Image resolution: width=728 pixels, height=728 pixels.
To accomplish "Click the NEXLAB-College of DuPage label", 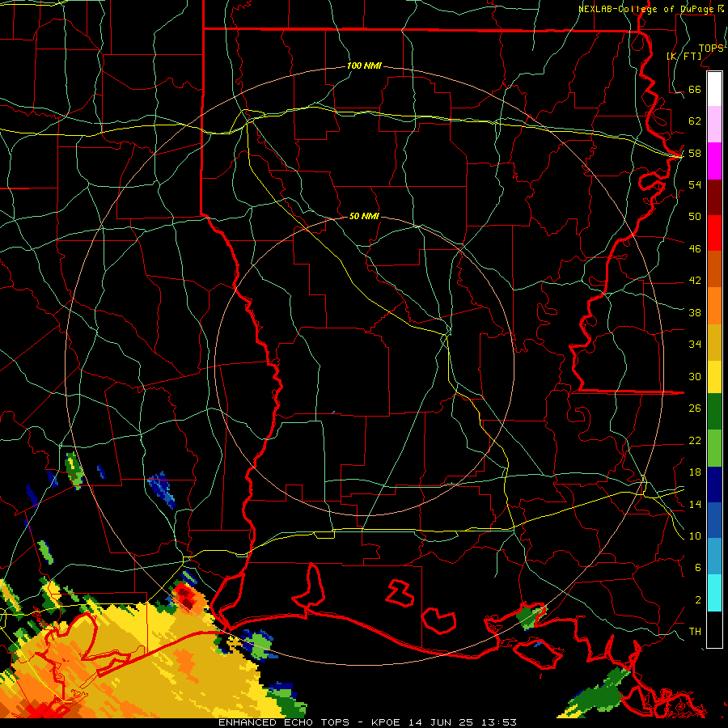I will [648, 9].
